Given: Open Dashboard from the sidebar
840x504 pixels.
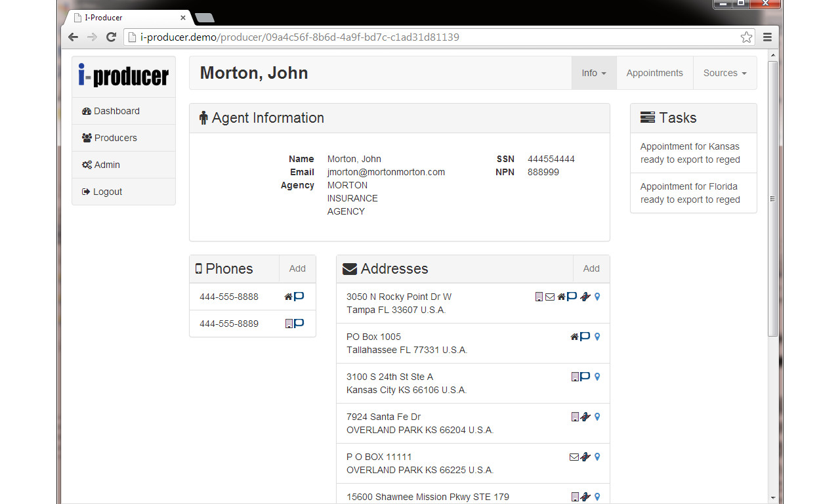Looking at the screenshot, I should 123,111.
